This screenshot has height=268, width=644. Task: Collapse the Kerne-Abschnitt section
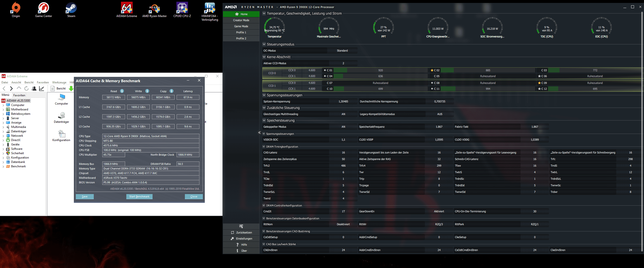264,57
